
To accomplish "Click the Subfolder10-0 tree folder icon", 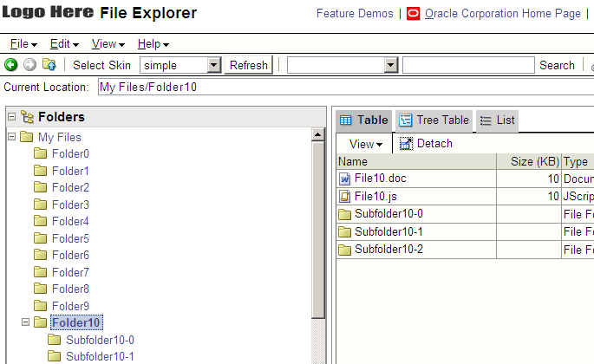I will 54,340.
